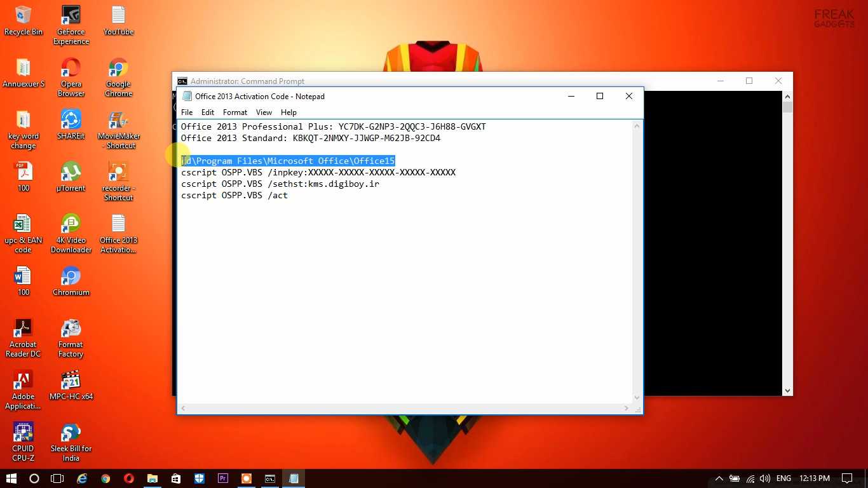Open the Recycle Bin desktop icon

coord(24,21)
